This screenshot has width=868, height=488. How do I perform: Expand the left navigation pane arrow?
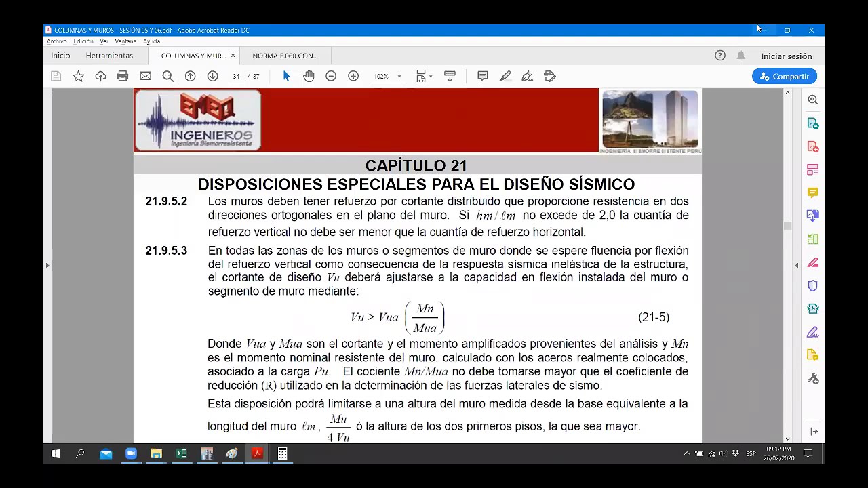point(47,266)
